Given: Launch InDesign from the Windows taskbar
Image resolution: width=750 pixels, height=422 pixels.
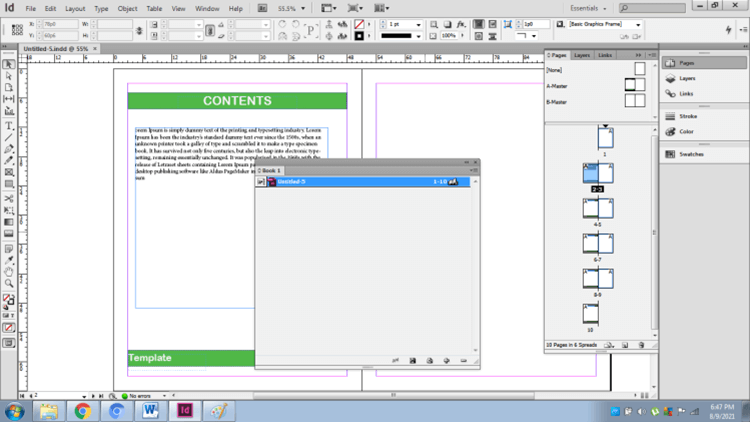Looking at the screenshot, I should [x=185, y=410].
